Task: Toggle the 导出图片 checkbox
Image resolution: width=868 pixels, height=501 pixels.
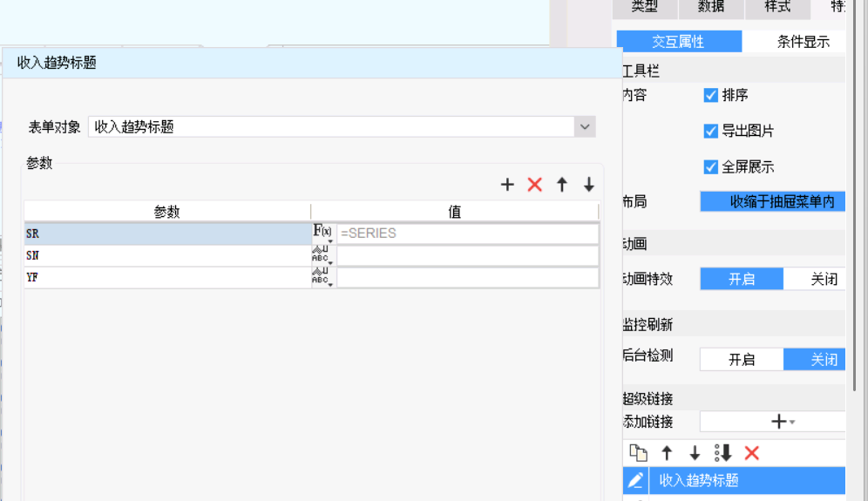Action: click(711, 132)
